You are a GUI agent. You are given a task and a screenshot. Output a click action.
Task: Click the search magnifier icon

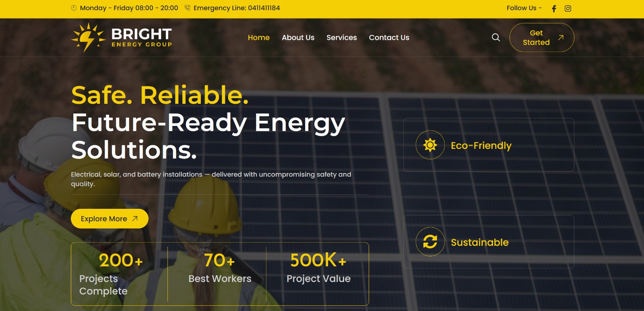pos(496,37)
